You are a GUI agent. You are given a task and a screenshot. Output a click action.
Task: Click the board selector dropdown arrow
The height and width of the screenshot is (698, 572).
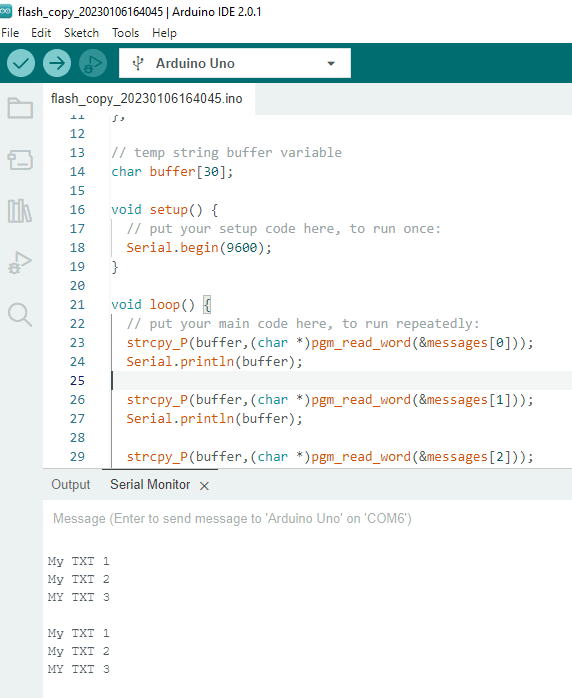(x=331, y=64)
